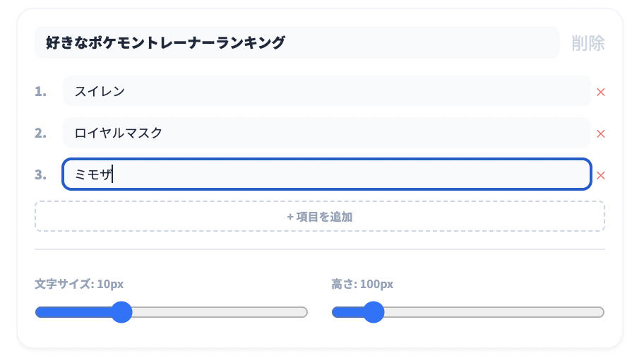
Task: Click the 高さ slider thumb
Action: point(374,312)
